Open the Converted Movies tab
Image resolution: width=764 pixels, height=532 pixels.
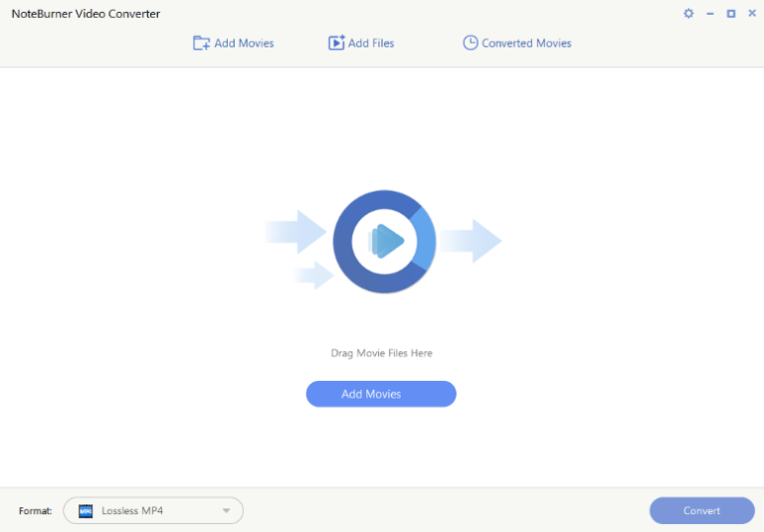pyautogui.click(x=526, y=43)
